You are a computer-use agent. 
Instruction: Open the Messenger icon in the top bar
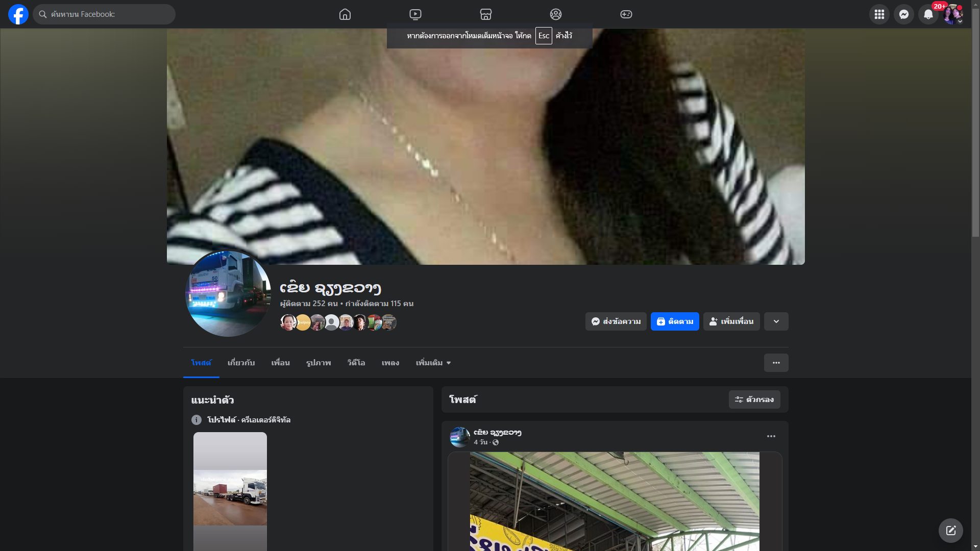tap(903, 14)
